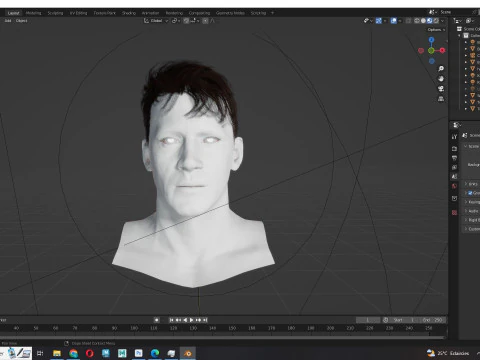Switch to the Modeling workspace tab
This screenshot has height=360, width=480.
coord(33,13)
